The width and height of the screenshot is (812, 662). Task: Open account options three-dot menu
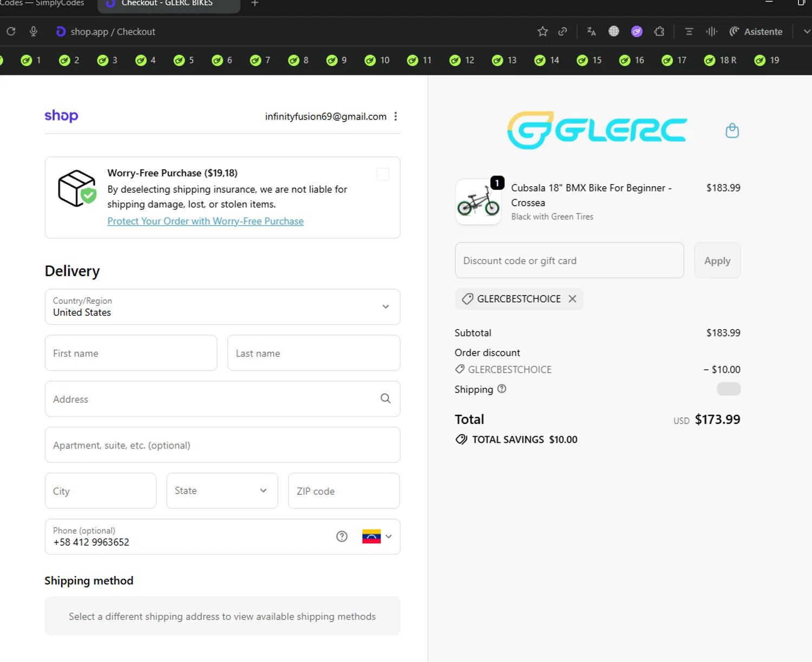[396, 116]
